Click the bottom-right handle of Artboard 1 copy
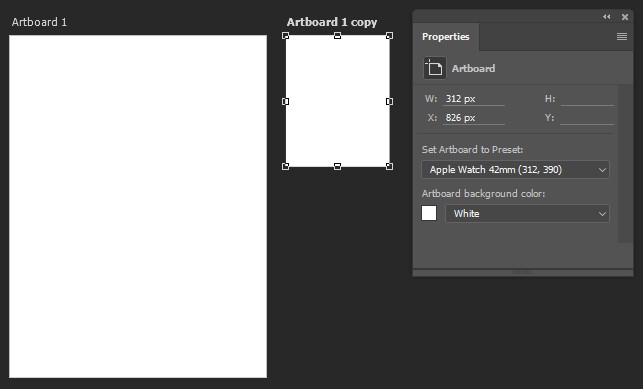The width and height of the screenshot is (643, 389). [390, 166]
